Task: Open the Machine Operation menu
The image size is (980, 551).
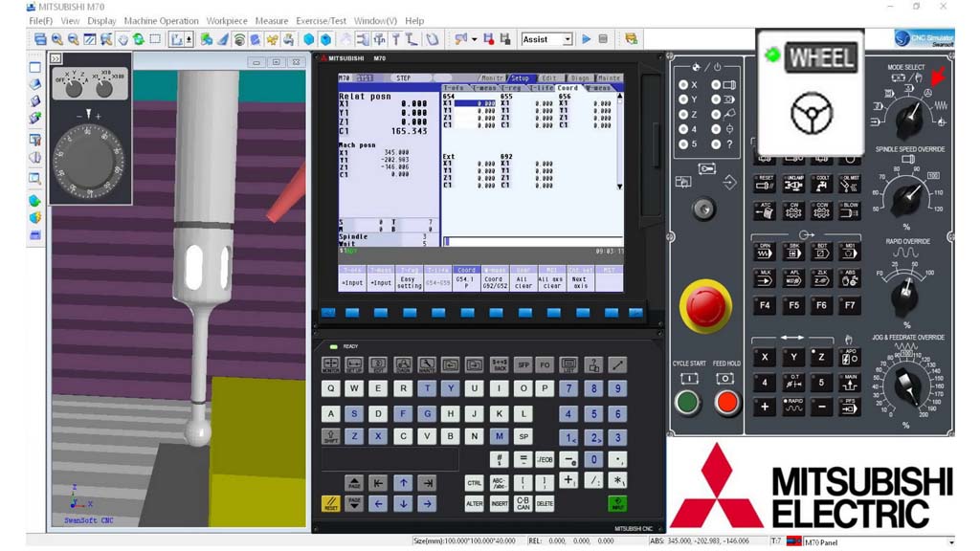Action: [x=161, y=21]
